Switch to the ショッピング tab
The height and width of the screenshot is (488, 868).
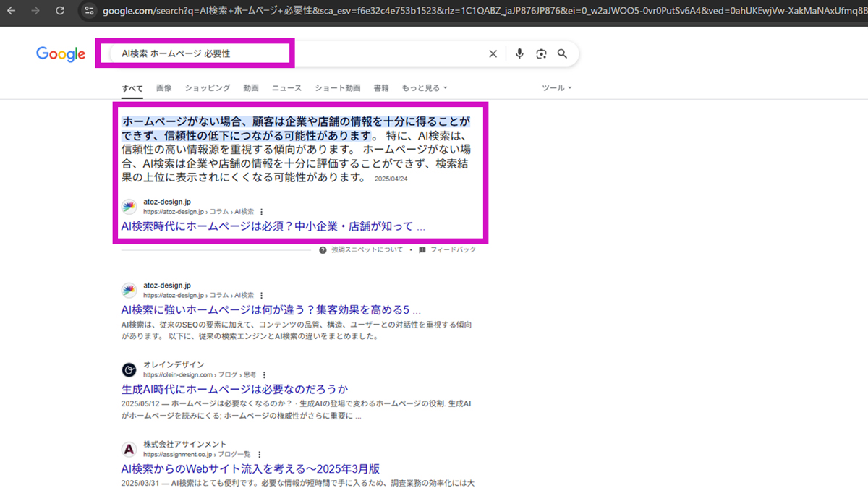click(x=208, y=88)
